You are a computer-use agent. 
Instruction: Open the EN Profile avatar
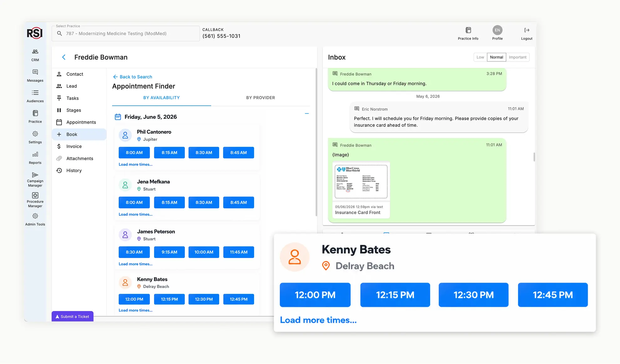(497, 30)
